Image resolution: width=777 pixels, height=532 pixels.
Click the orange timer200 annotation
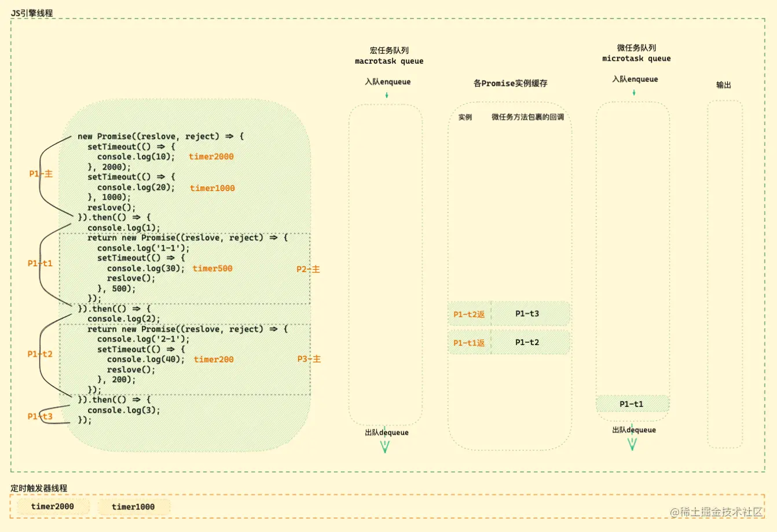[x=214, y=359]
